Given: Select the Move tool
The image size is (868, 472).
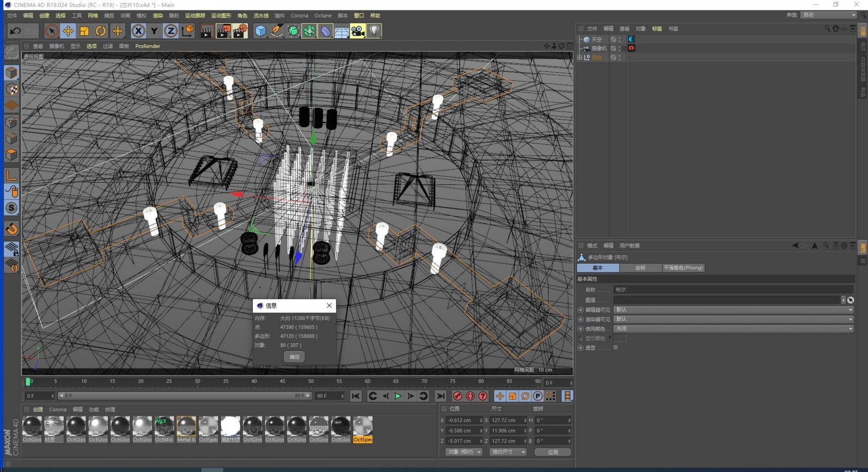Looking at the screenshot, I should pyautogui.click(x=68, y=31).
